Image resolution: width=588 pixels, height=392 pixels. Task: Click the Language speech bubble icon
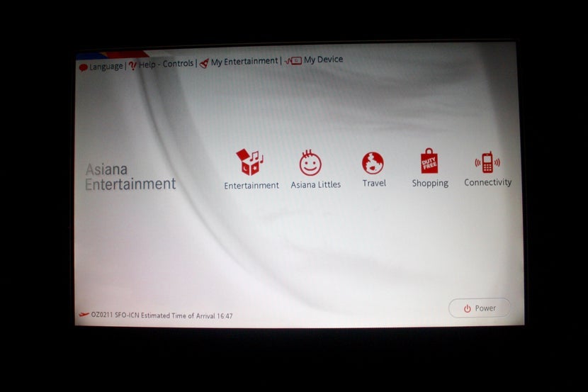coord(84,67)
